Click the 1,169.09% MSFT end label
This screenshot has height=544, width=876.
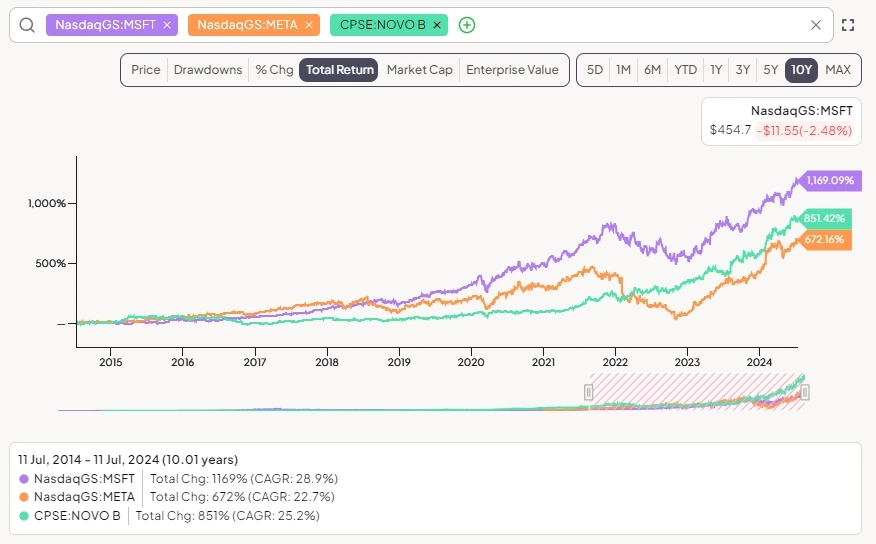(x=830, y=180)
